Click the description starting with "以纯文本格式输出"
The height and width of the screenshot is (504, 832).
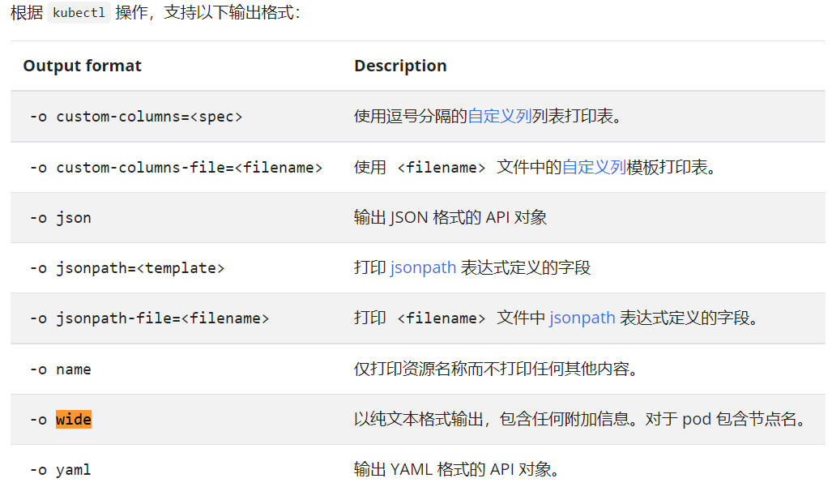tap(580, 419)
